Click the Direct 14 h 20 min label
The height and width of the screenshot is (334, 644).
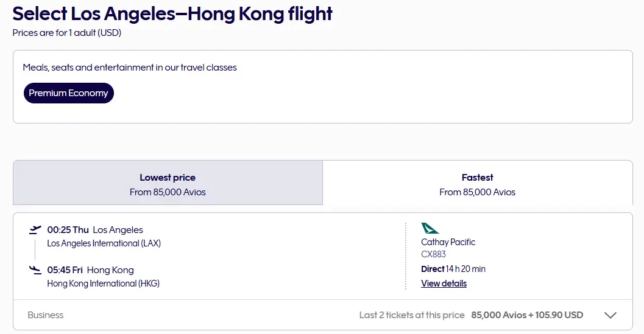(x=453, y=269)
